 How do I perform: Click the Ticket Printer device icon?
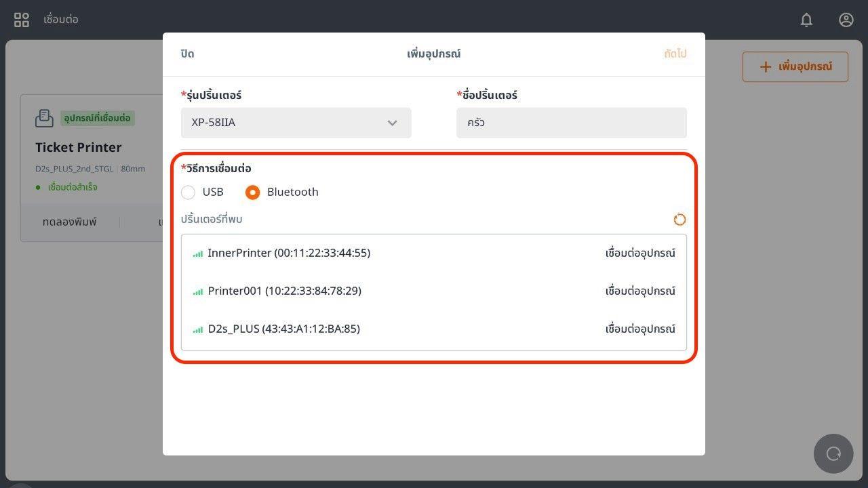tap(44, 118)
